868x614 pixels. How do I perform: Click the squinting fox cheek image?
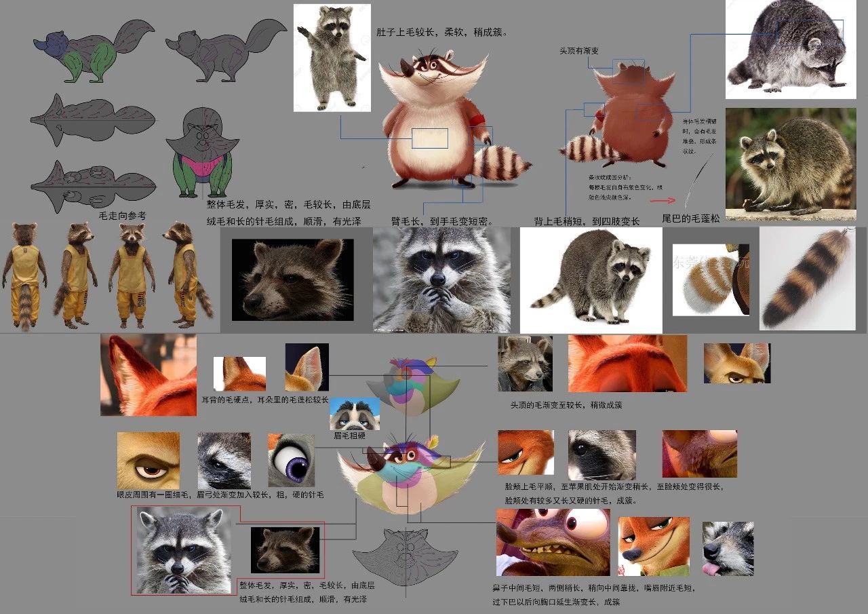point(526,453)
